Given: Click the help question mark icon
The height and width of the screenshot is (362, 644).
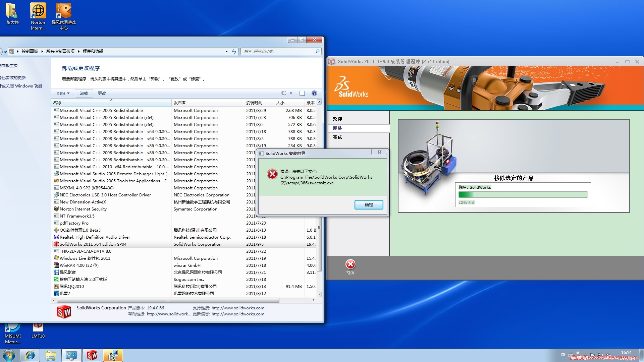Looking at the screenshot, I should (314, 93).
